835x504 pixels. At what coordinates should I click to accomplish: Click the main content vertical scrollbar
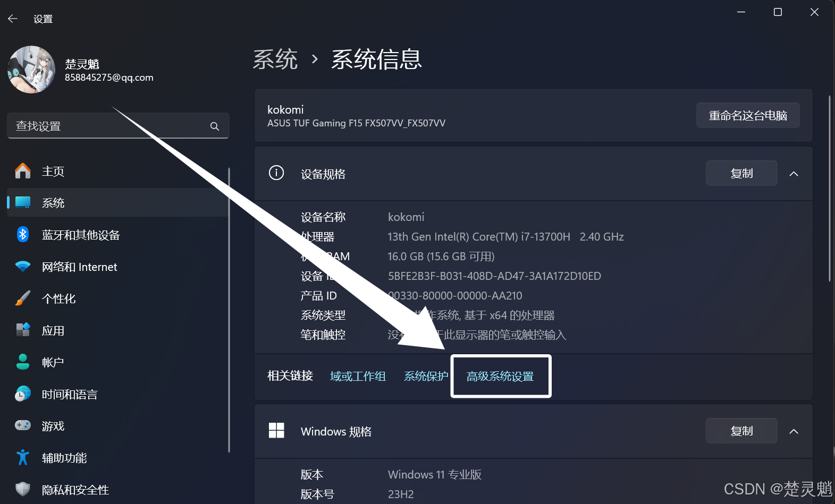tap(830, 189)
